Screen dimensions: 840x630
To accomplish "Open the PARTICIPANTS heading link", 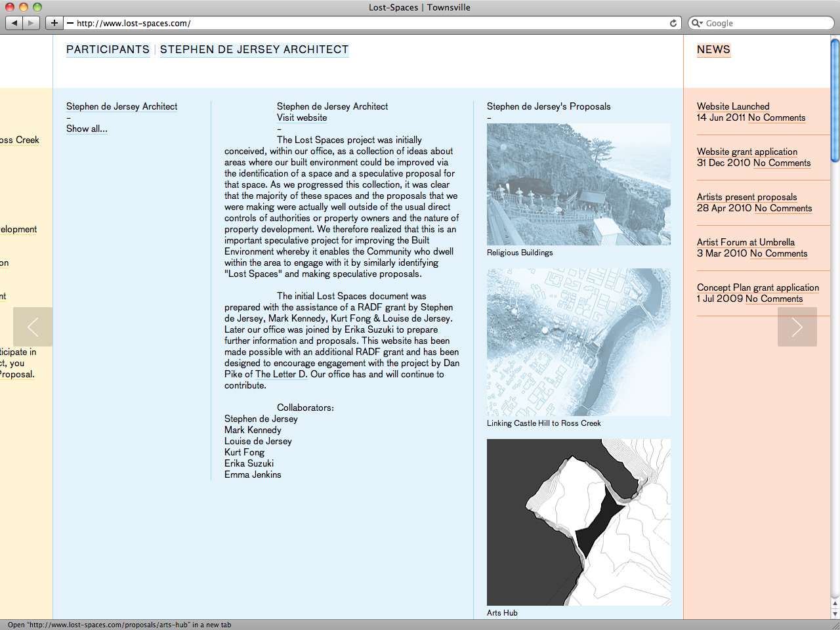I will [108, 50].
